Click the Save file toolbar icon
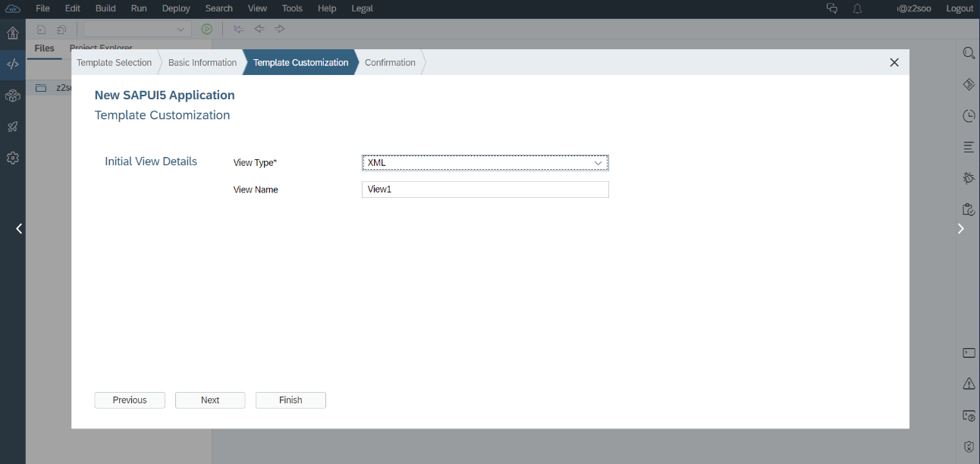980x464 pixels. coord(42,30)
